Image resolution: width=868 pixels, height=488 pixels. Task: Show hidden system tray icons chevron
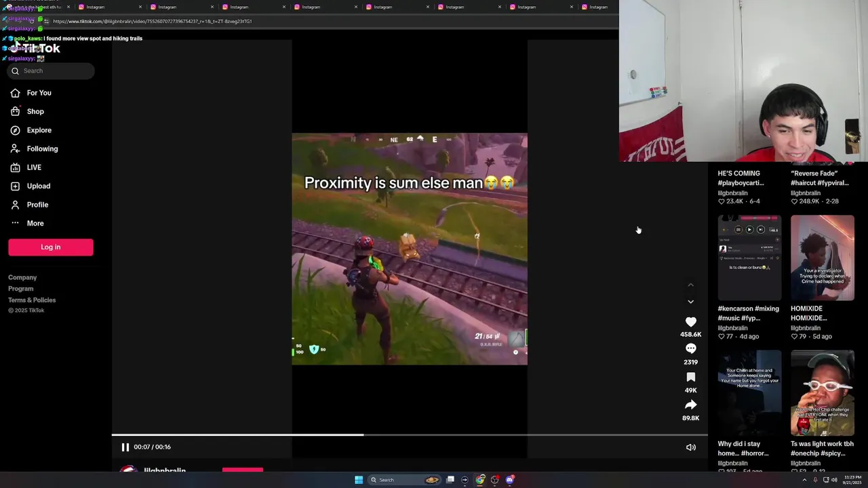[805, 480]
